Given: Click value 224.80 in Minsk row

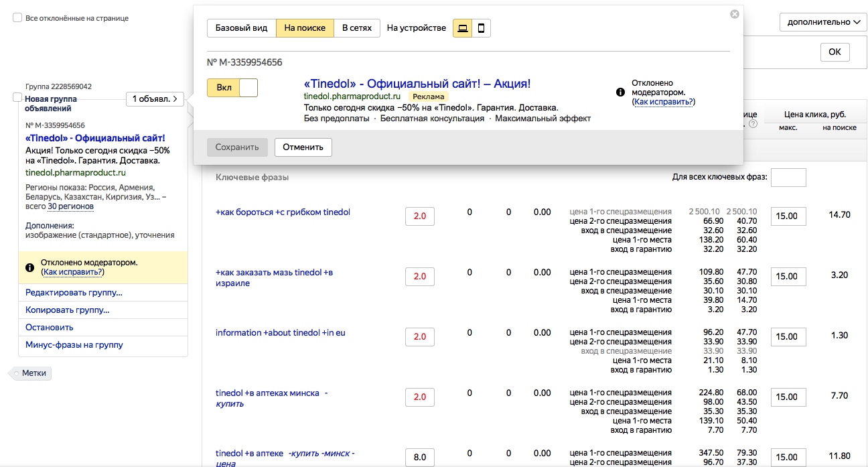Looking at the screenshot, I should pyautogui.click(x=710, y=393).
